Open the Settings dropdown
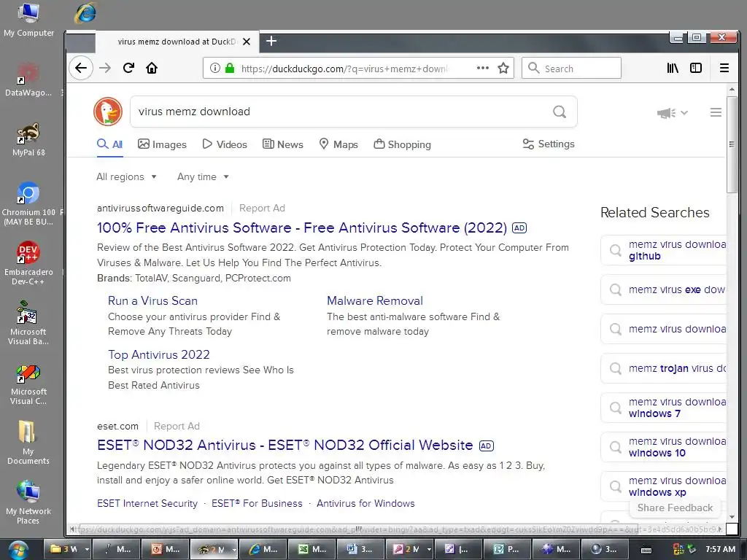 click(x=549, y=144)
